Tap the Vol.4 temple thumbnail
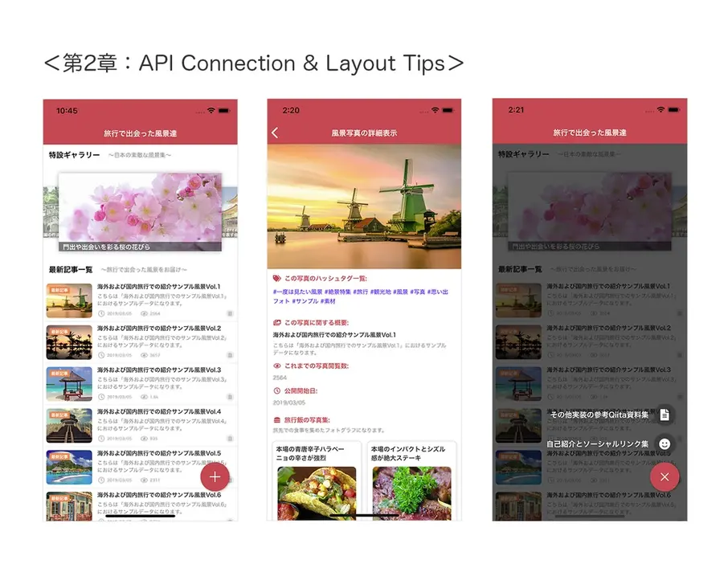This screenshot has width=728, height=572. click(69, 425)
